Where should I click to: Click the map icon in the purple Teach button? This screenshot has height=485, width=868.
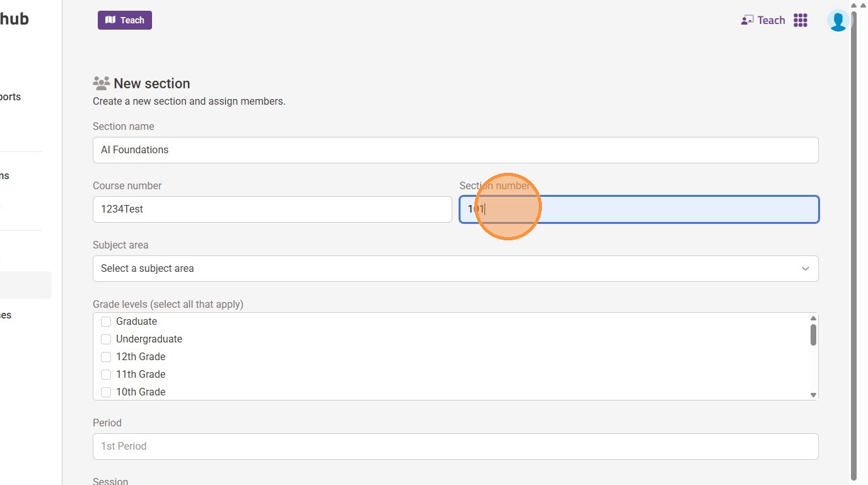[110, 20]
